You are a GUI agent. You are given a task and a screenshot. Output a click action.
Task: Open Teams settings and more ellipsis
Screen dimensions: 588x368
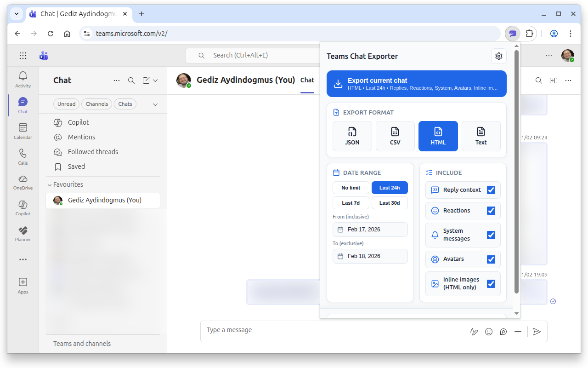pos(549,56)
